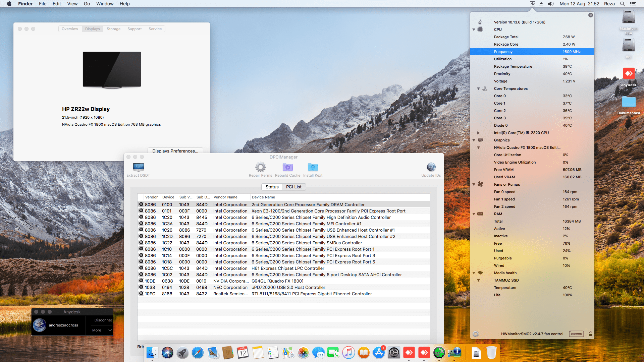Close the HWMonitor panel
The image size is (644, 362).
coord(590,15)
